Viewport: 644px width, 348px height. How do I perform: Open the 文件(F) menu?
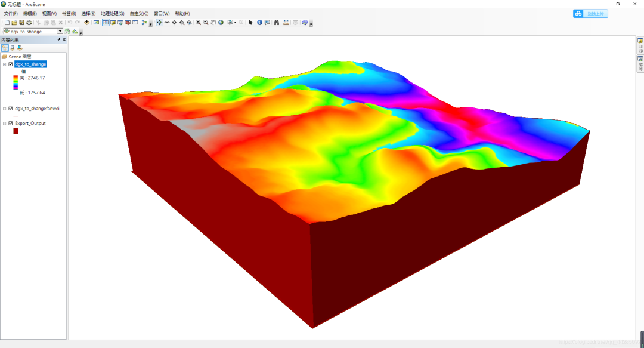[11, 14]
